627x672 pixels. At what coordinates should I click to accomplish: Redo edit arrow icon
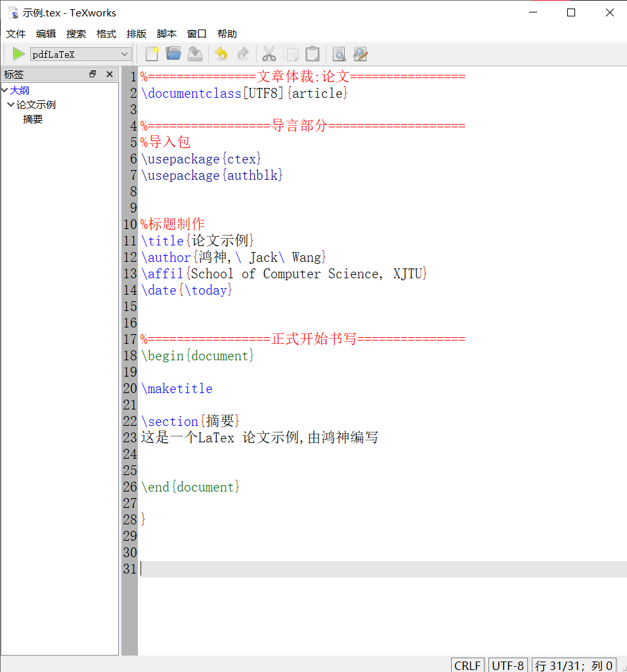[243, 54]
